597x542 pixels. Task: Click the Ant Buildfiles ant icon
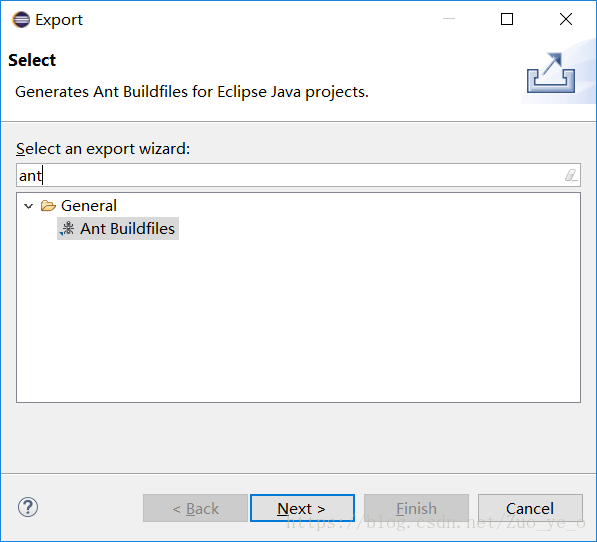click(67, 228)
